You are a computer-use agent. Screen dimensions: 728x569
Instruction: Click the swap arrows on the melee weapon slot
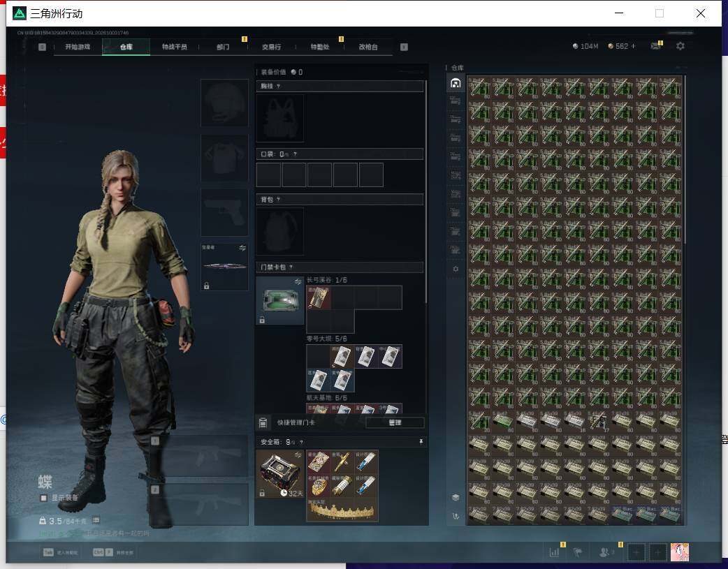pos(242,248)
